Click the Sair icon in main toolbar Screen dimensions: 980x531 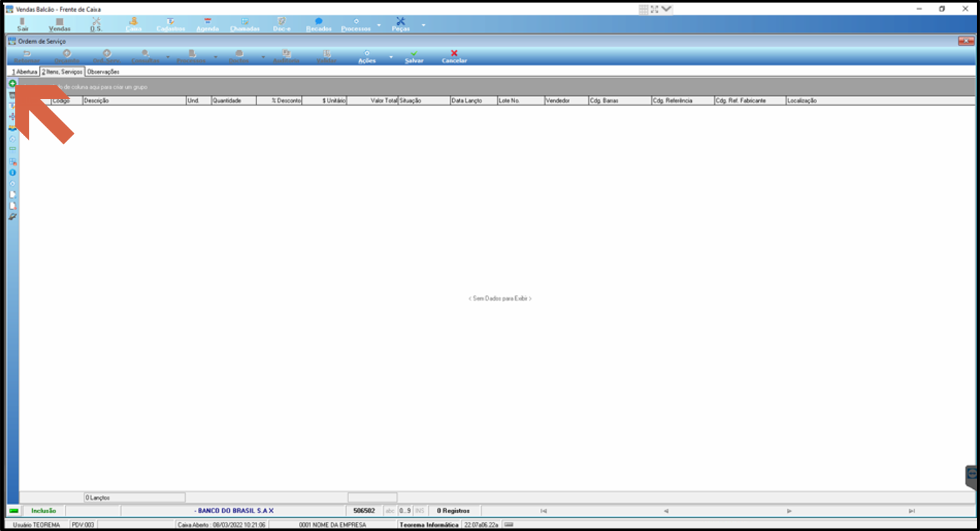(22, 24)
